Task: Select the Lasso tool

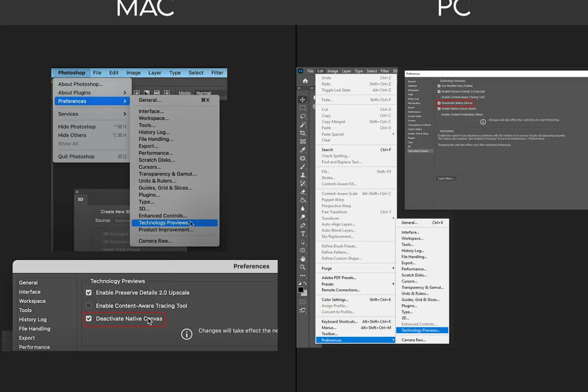Action: click(303, 116)
